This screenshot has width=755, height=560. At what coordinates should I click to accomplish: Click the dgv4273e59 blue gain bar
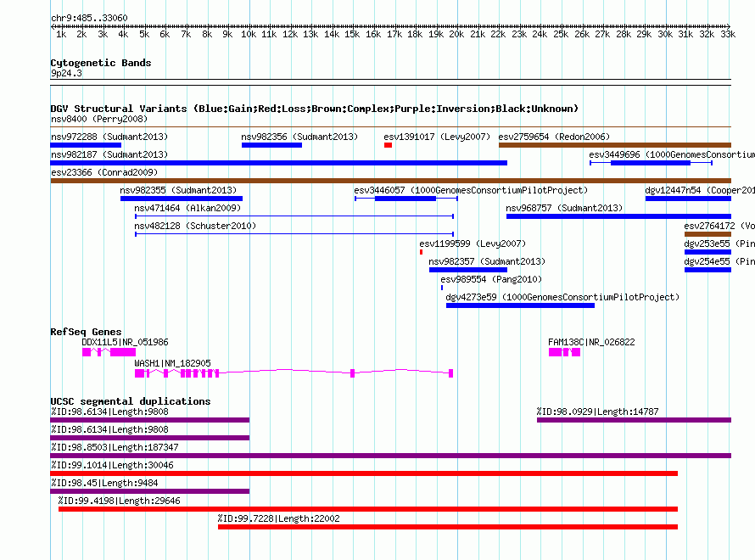coord(520,305)
